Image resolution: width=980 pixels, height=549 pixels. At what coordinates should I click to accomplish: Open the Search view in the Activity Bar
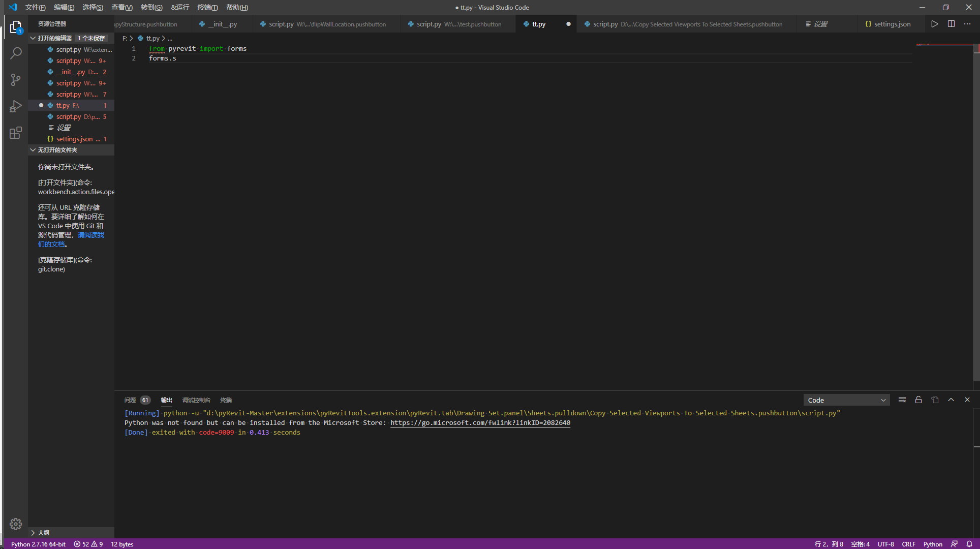[x=16, y=53]
